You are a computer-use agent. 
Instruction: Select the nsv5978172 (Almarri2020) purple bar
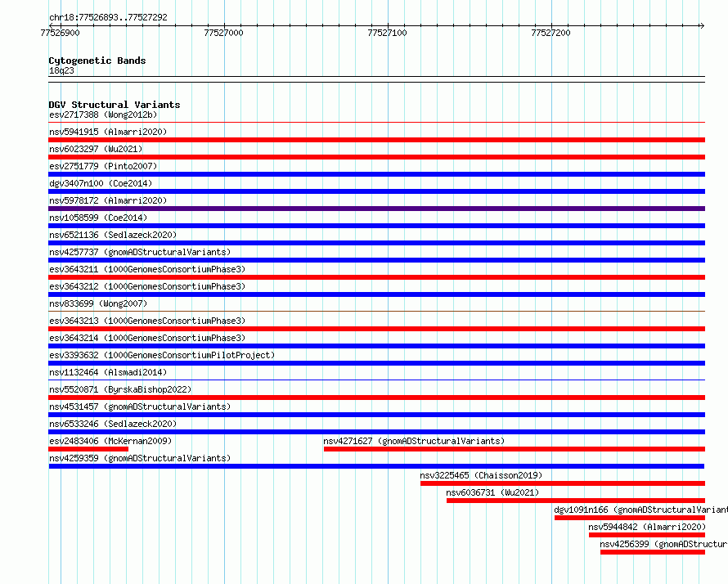[376, 209]
